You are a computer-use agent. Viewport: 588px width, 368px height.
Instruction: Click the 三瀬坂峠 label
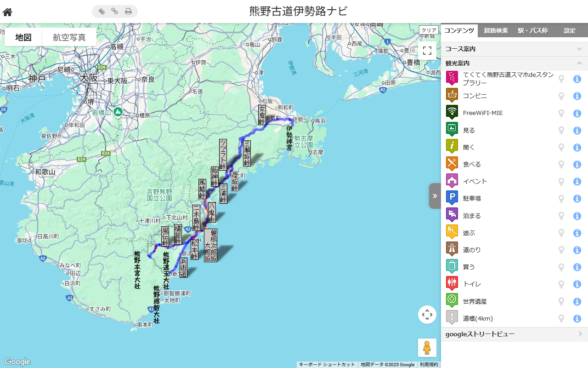click(247, 153)
